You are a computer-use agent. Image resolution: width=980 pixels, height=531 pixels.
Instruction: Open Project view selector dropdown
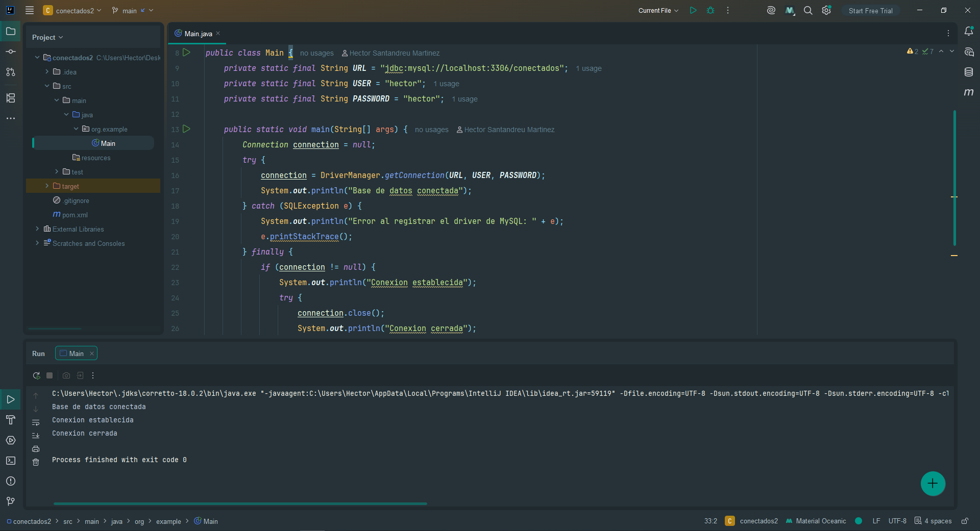click(x=47, y=37)
